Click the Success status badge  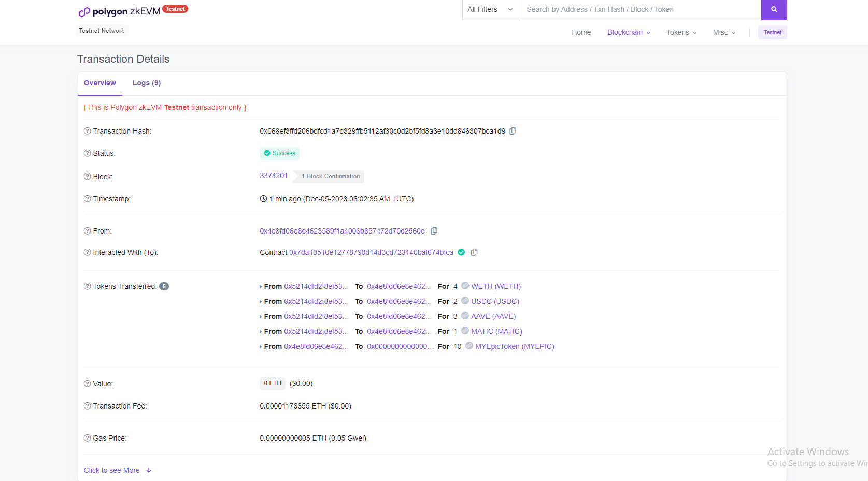click(279, 153)
